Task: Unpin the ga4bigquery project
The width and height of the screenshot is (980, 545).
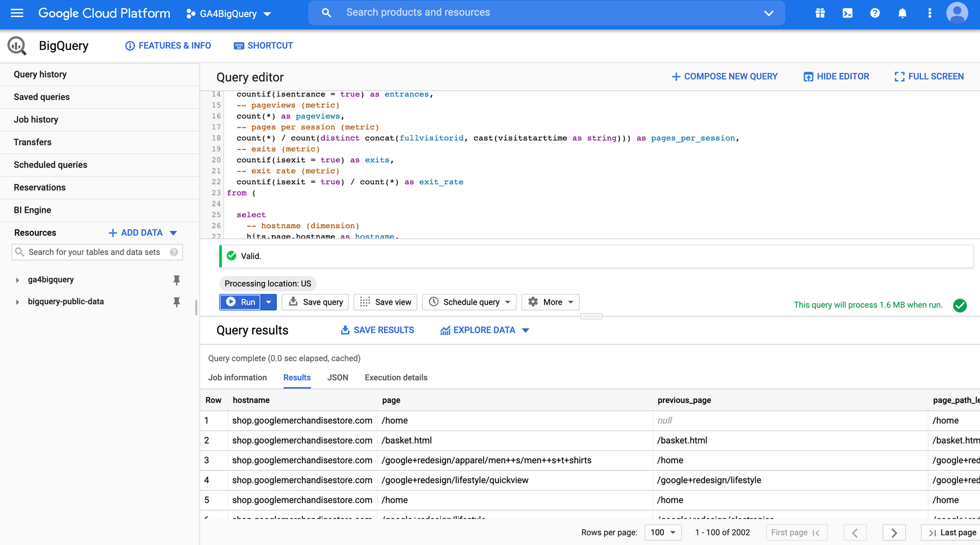Action: [176, 280]
